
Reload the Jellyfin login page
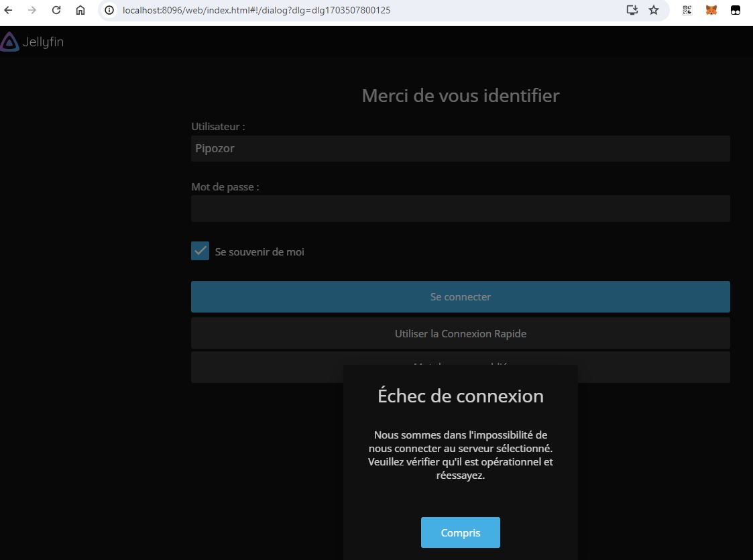(56, 10)
